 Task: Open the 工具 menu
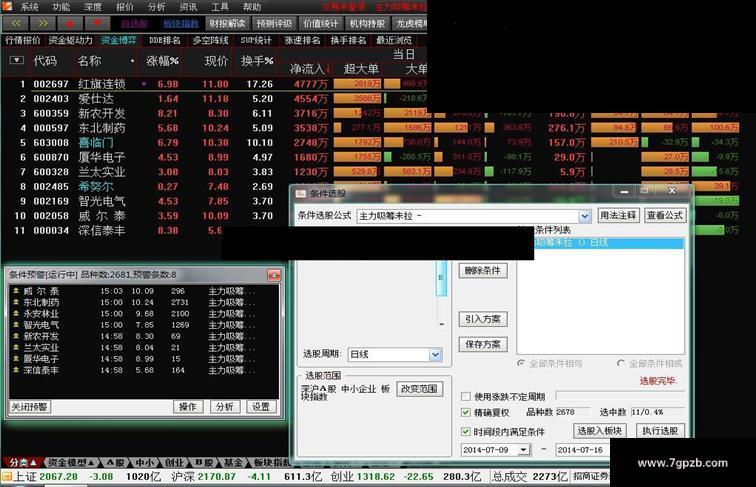pyautogui.click(x=220, y=7)
